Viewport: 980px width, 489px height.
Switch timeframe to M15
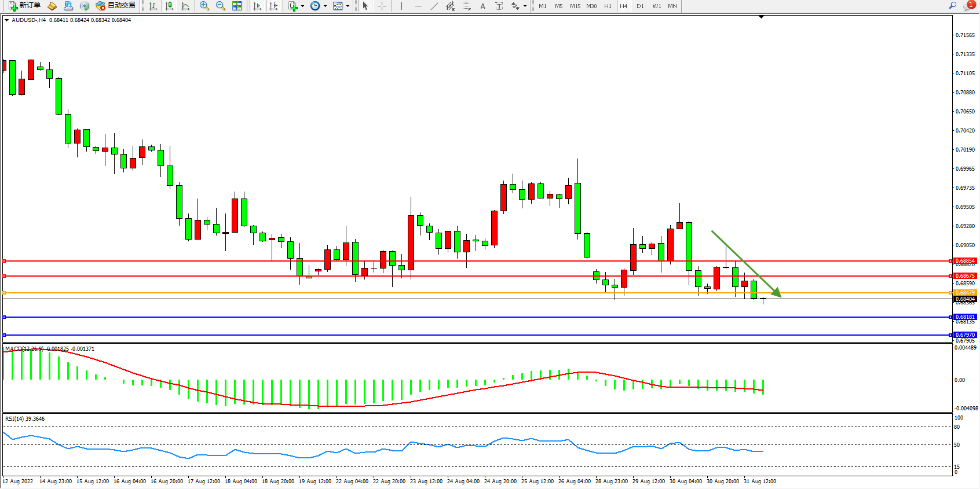tap(575, 6)
